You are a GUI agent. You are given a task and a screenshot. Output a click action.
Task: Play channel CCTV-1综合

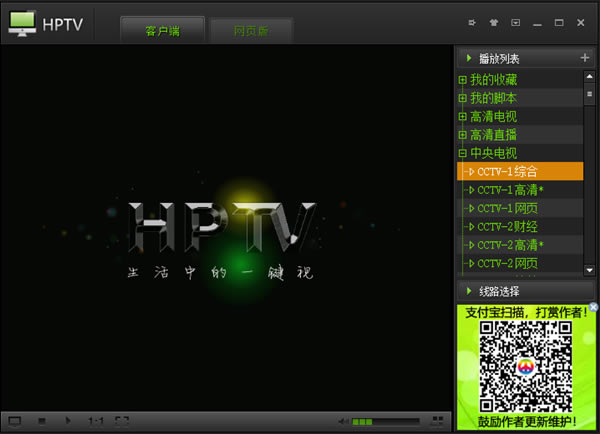click(520, 171)
